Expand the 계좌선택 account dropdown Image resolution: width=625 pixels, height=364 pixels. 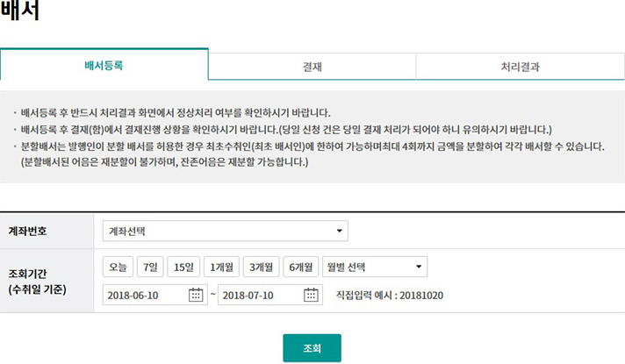coord(225,232)
